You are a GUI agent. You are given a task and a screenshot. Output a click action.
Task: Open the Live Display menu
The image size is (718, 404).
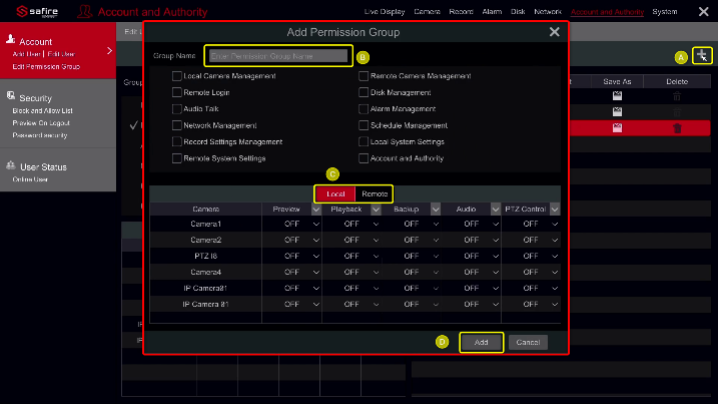coord(384,12)
